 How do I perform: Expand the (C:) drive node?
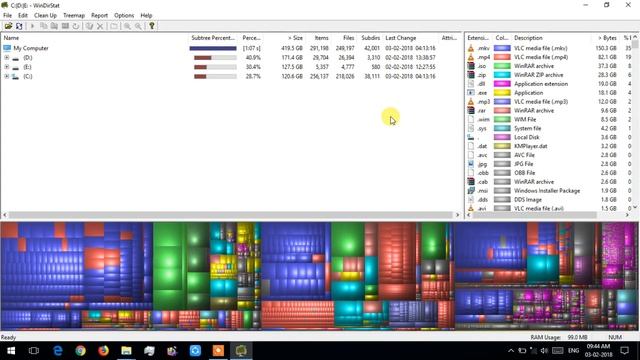click(7, 76)
